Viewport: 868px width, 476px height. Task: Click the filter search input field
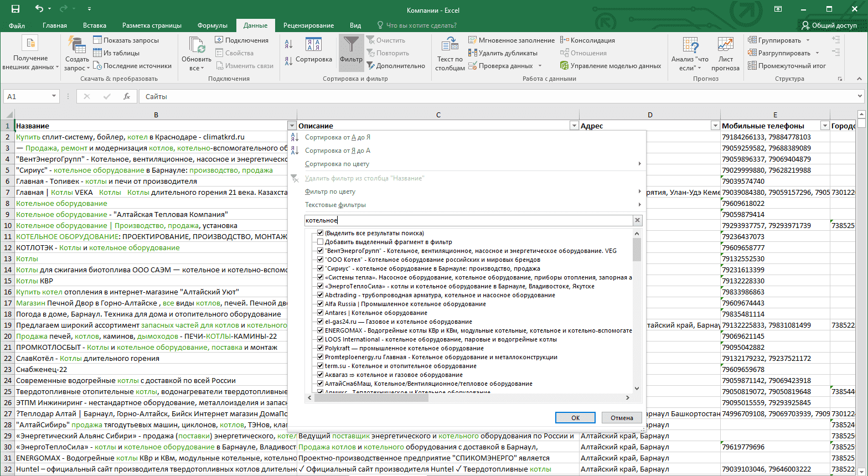(468, 220)
